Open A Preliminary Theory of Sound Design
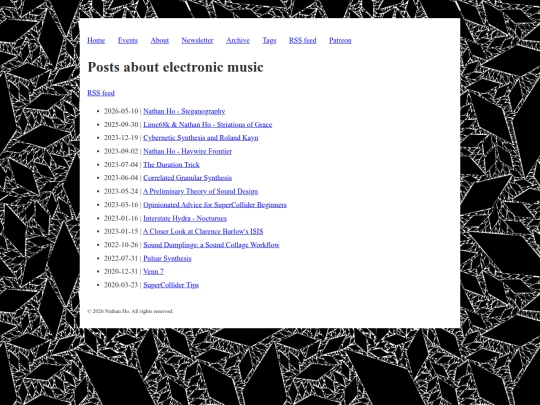This screenshot has height=405, width=540. (200, 191)
